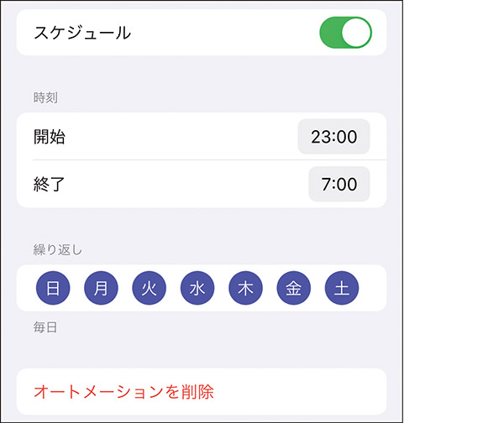Image resolution: width=504 pixels, height=423 pixels.
Task: Tap the Saturday (土) day circle
Action: click(x=342, y=289)
